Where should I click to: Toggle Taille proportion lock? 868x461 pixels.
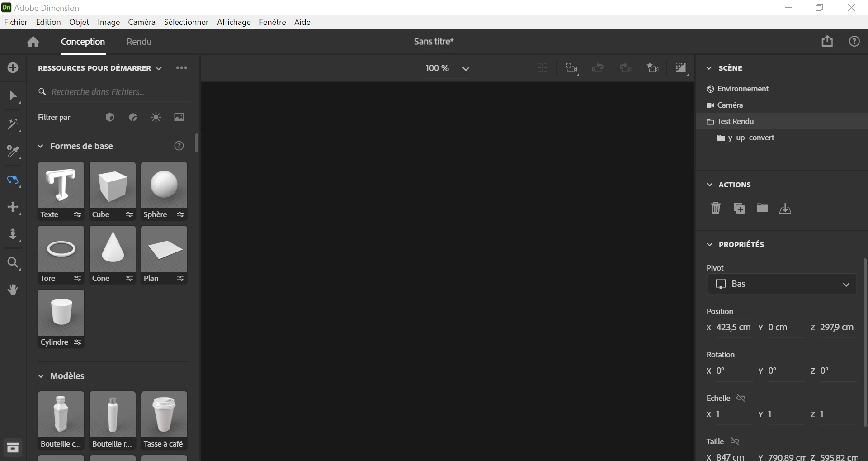(735, 442)
